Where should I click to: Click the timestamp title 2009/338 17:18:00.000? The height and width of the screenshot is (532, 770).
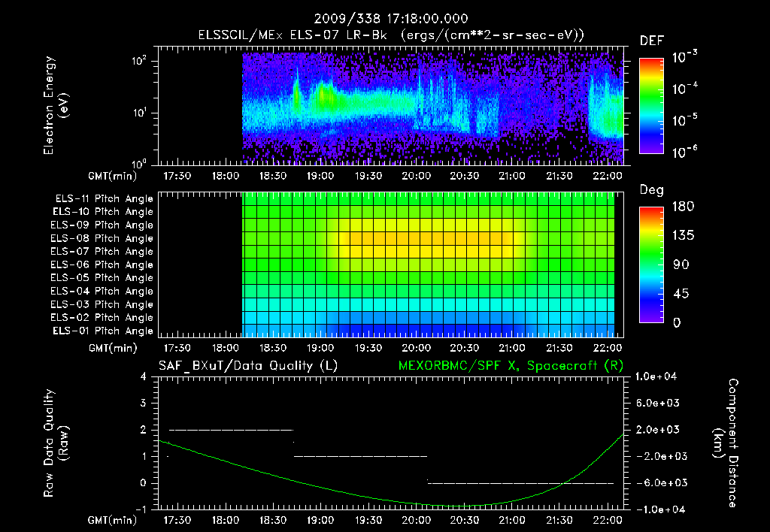[x=391, y=19]
